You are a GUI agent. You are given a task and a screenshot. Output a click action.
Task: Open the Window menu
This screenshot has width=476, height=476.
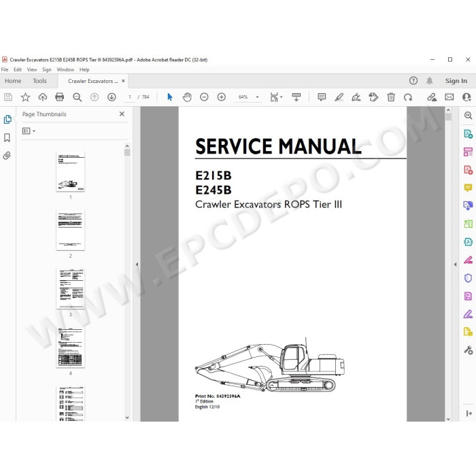pyautogui.click(x=65, y=69)
